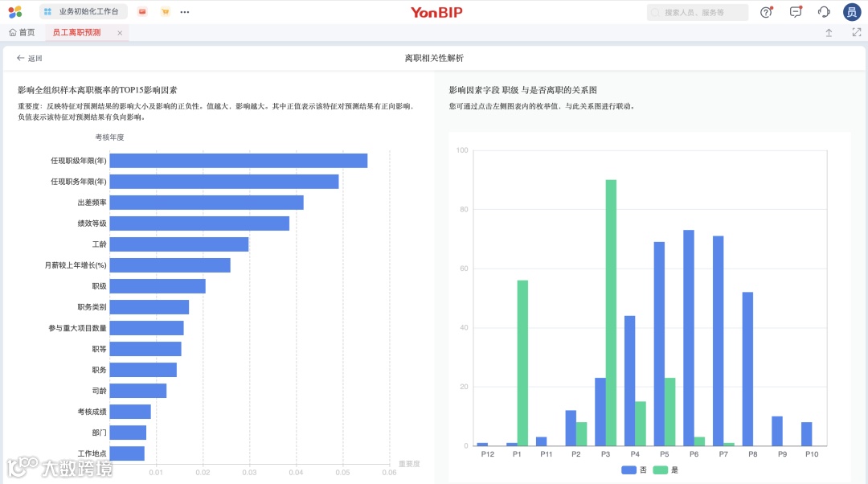The image size is (868, 484).
Task: Select the 部门 bar
Action: (128, 433)
